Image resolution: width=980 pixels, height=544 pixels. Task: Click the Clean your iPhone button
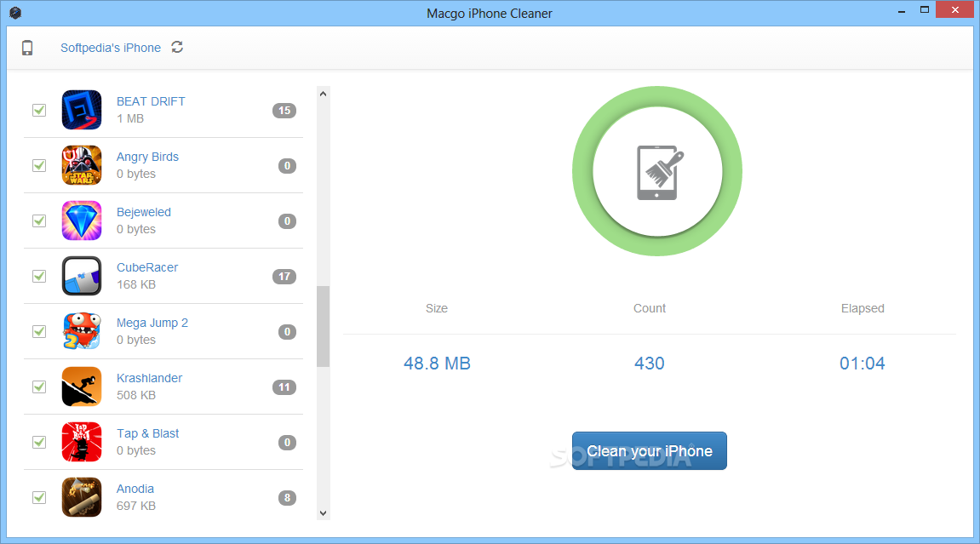point(650,451)
